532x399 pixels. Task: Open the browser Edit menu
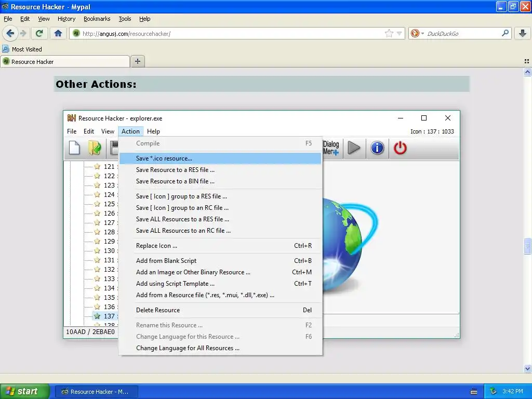(25, 19)
